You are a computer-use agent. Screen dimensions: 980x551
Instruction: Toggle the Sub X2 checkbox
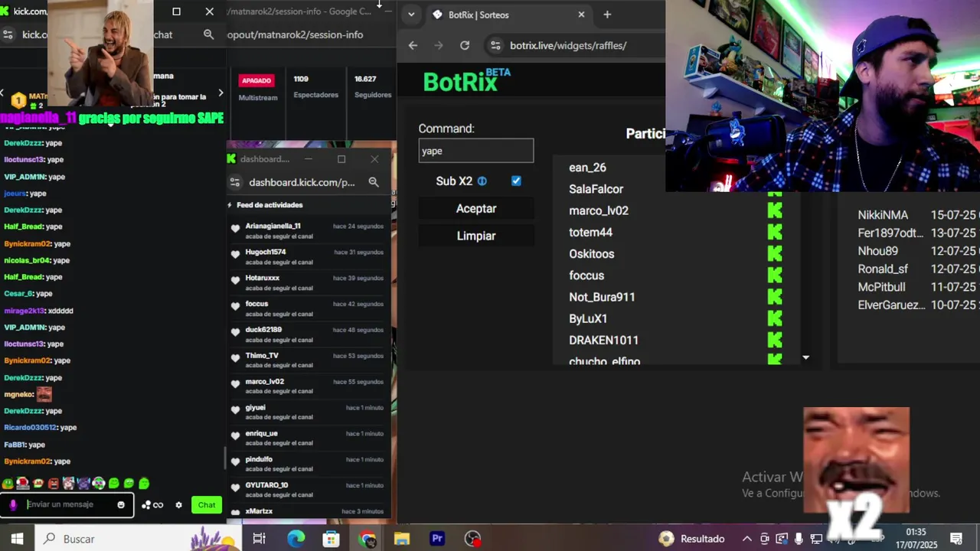tap(516, 181)
